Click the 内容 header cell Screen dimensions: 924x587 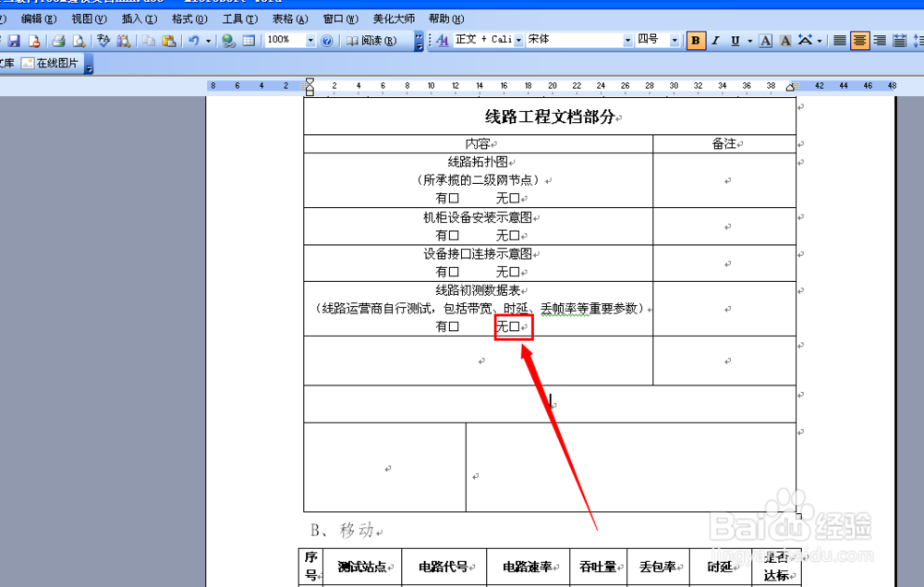pyautogui.click(x=478, y=144)
